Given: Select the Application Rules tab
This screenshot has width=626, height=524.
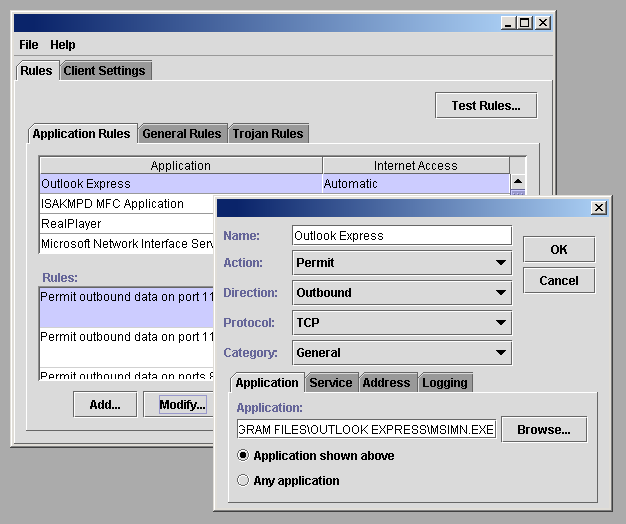Looking at the screenshot, I should [x=81, y=134].
